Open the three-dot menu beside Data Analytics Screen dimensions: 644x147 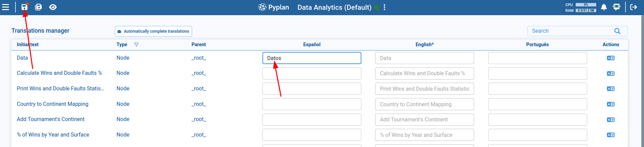385,7
